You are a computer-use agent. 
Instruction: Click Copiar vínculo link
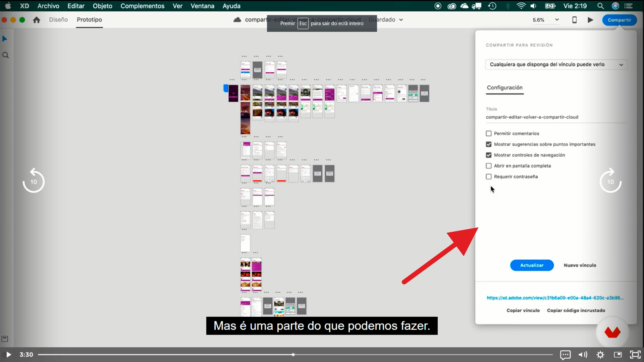[x=523, y=310]
